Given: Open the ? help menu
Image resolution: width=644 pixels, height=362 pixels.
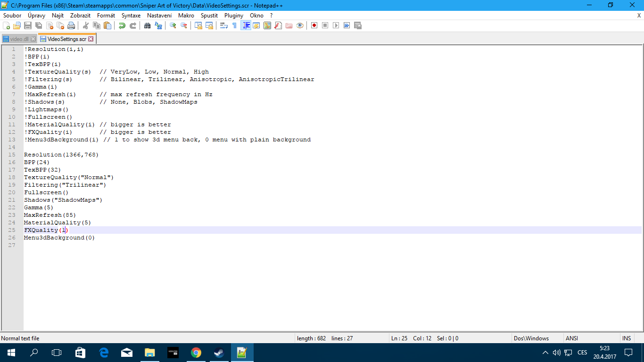Looking at the screenshot, I should [272, 16].
